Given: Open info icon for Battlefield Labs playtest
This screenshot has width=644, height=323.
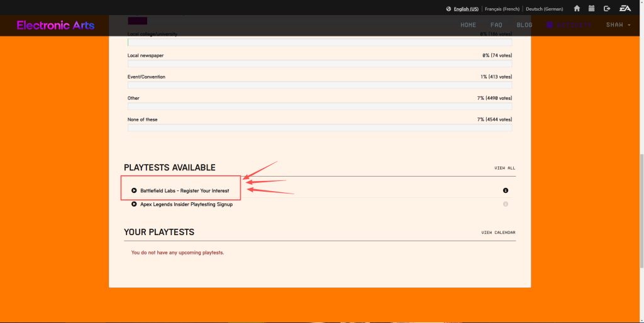Looking at the screenshot, I should pos(506,190).
